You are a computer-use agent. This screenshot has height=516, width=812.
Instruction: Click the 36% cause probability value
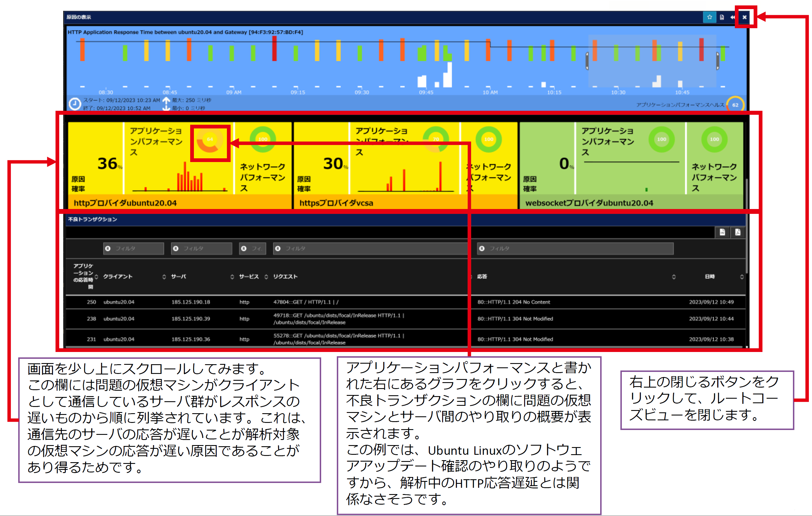click(x=110, y=163)
